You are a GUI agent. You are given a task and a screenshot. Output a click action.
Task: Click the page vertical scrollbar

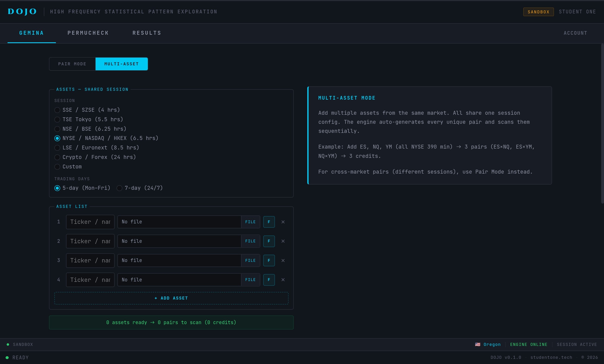(x=602, y=124)
